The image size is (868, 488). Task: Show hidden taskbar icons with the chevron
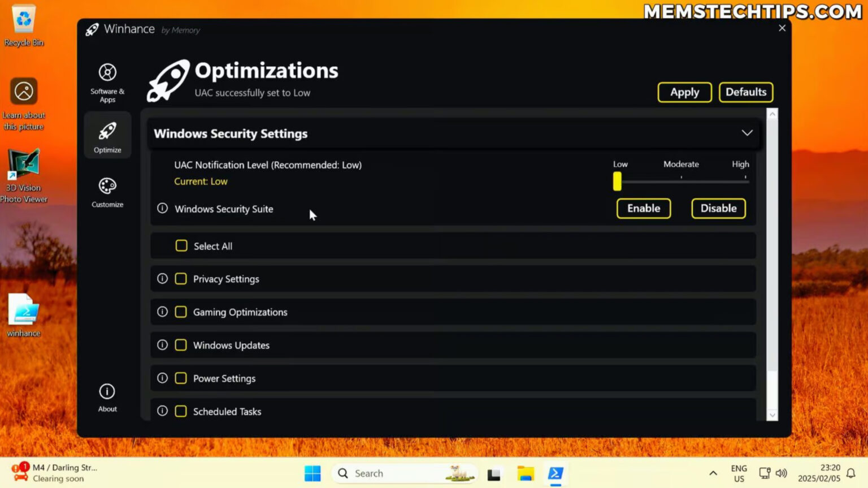point(713,473)
